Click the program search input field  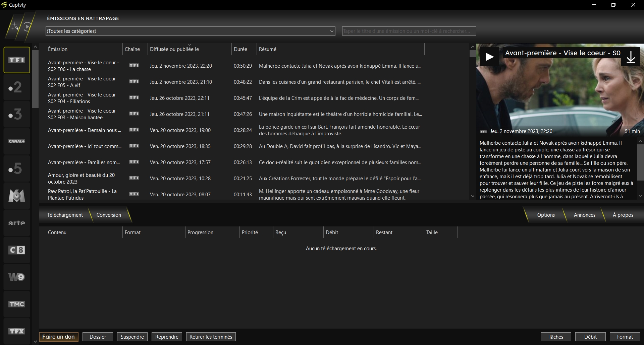(409, 31)
